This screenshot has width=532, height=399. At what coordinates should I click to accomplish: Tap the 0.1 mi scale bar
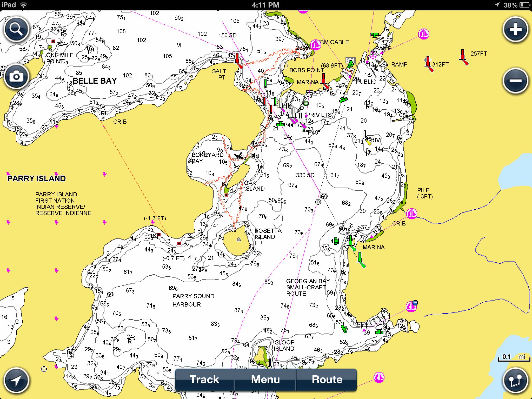pos(514,357)
